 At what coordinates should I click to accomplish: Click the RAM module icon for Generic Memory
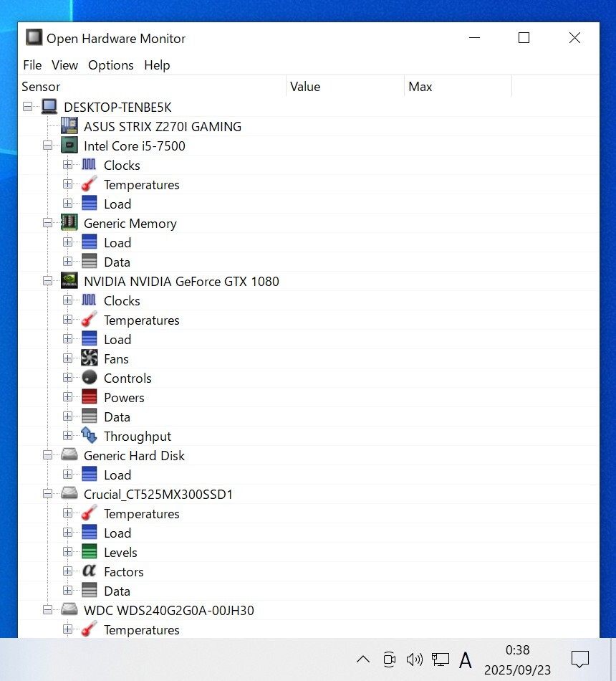[x=69, y=223]
